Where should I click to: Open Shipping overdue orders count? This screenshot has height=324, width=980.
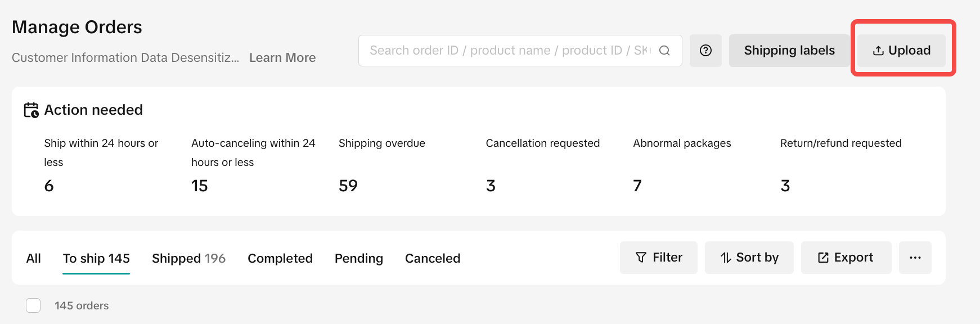pos(348,186)
